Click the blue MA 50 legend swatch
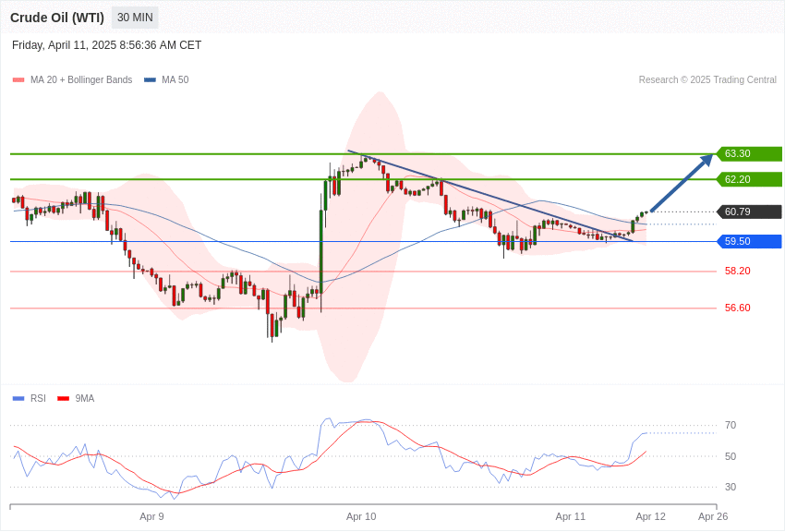785x532 pixels. pos(150,80)
